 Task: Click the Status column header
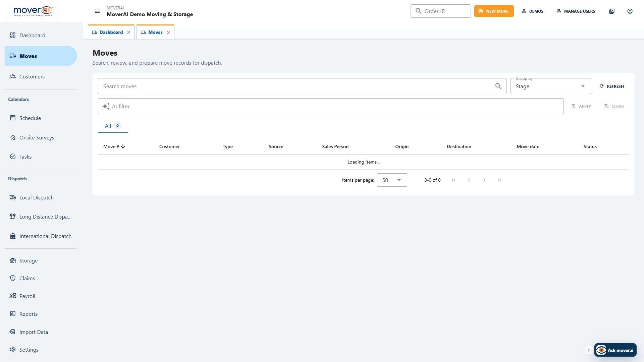click(x=590, y=146)
